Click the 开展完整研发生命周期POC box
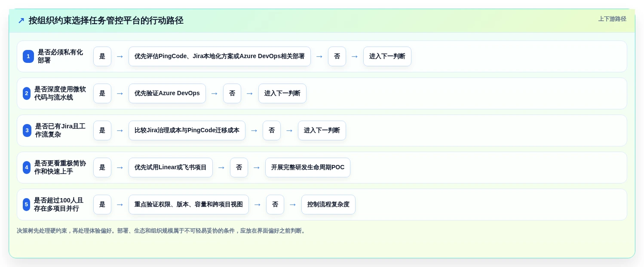The width and height of the screenshot is (644, 267). (x=308, y=168)
